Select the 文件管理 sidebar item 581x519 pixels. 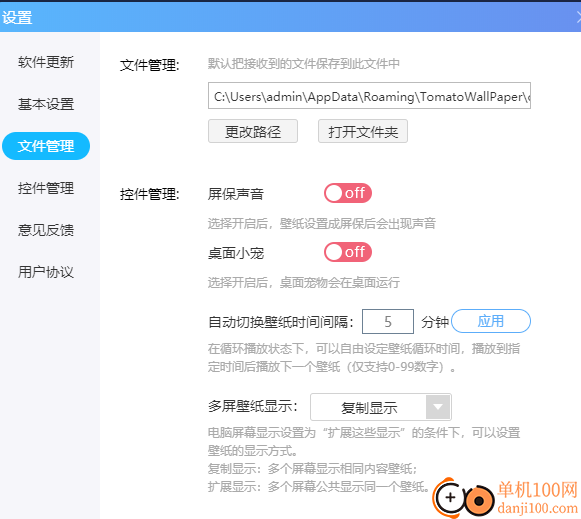click(x=46, y=146)
